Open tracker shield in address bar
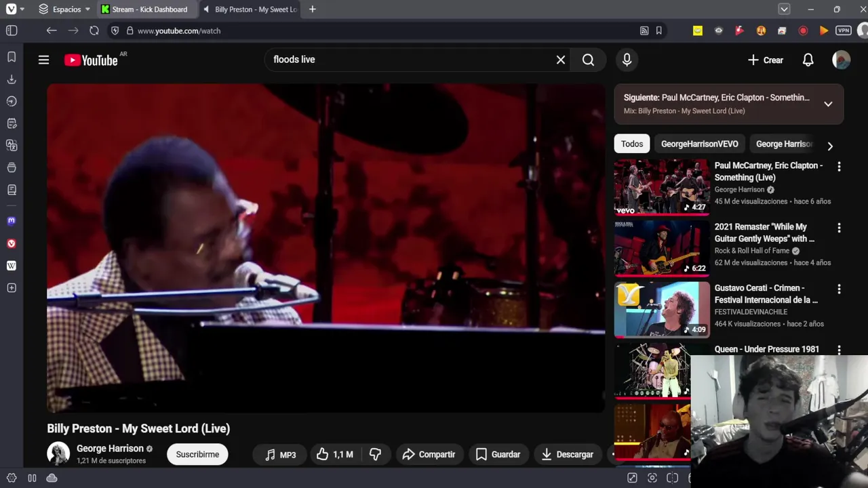Image resolution: width=868 pixels, height=488 pixels. [115, 30]
